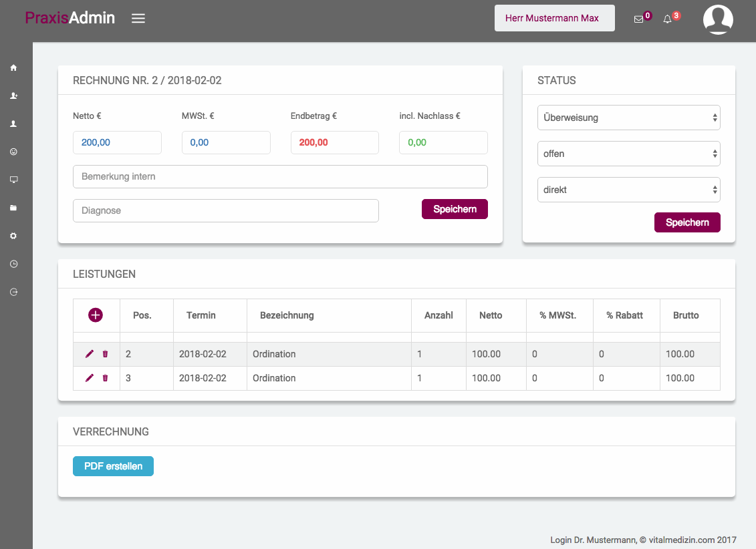Screen dimensions: 756x549
Task: Open the settings gear sidebar icon
Action: click(13, 236)
